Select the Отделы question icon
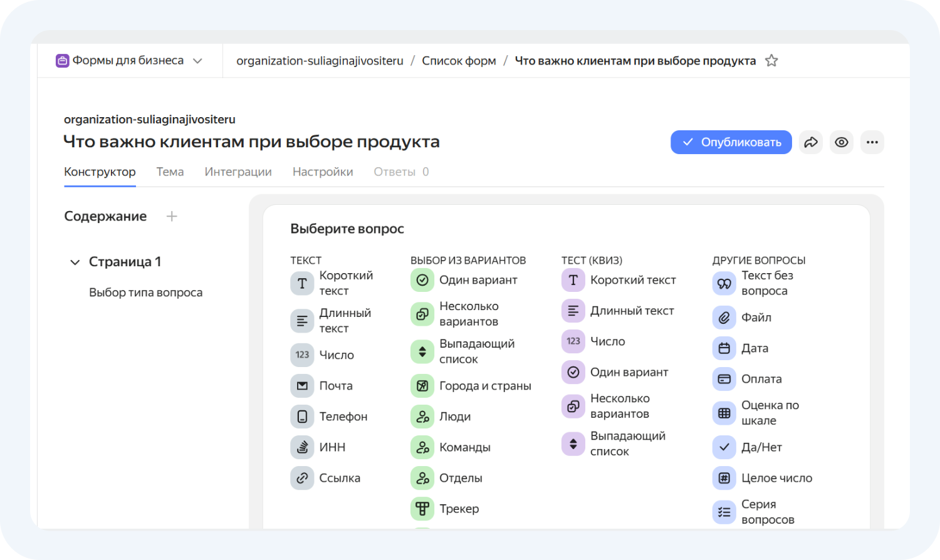The width and height of the screenshot is (940, 560). pos(422,477)
